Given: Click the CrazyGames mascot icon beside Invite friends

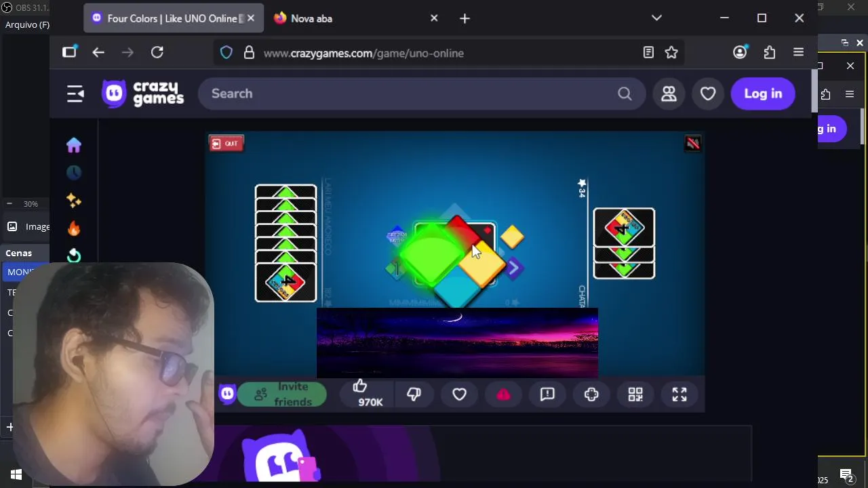Looking at the screenshot, I should point(227,394).
